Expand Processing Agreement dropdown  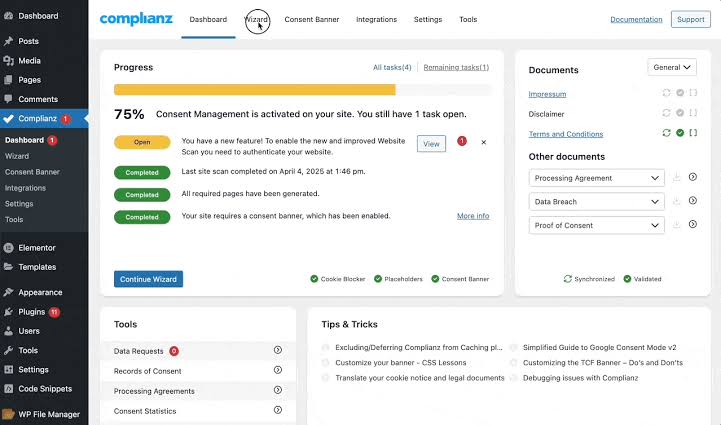coord(596,178)
